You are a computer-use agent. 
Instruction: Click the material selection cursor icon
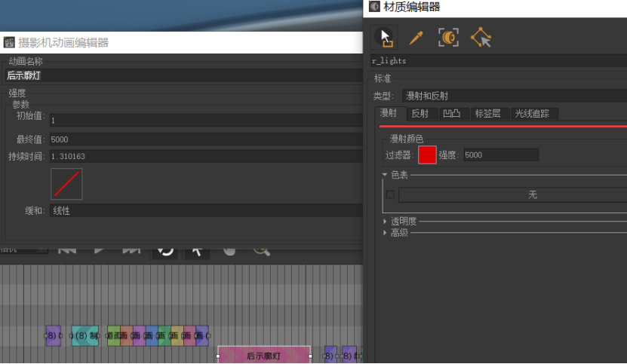click(x=384, y=37)
